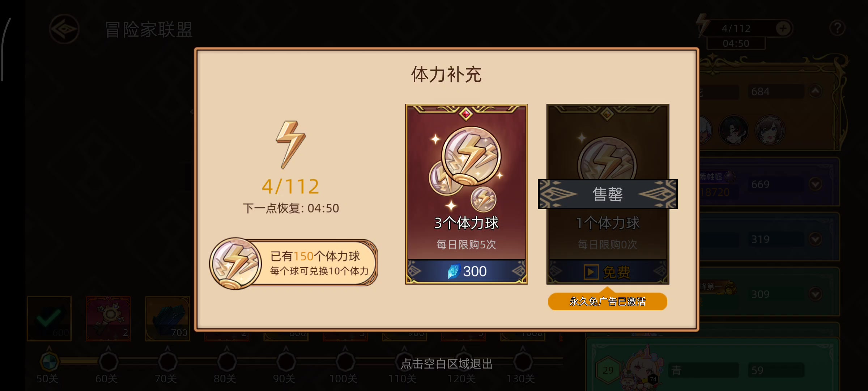Tap the checked 600 reward box
868x391 pixels.
pyautogui.click(x=49, y=319)
